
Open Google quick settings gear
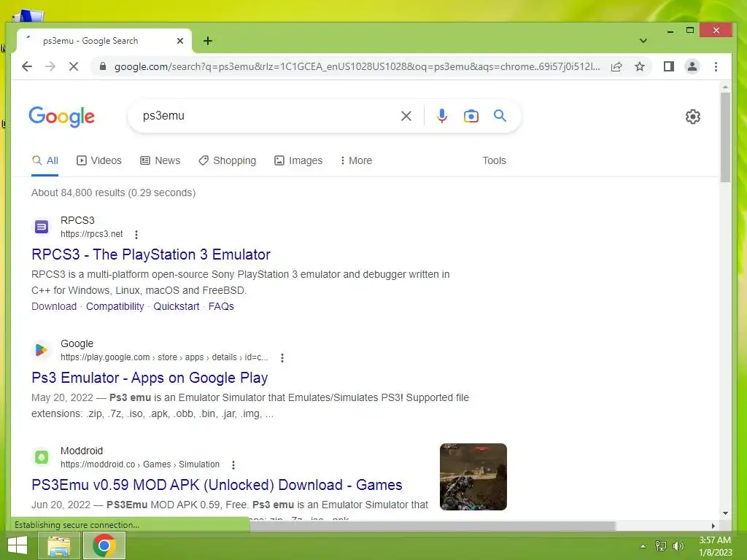(693, 117)
